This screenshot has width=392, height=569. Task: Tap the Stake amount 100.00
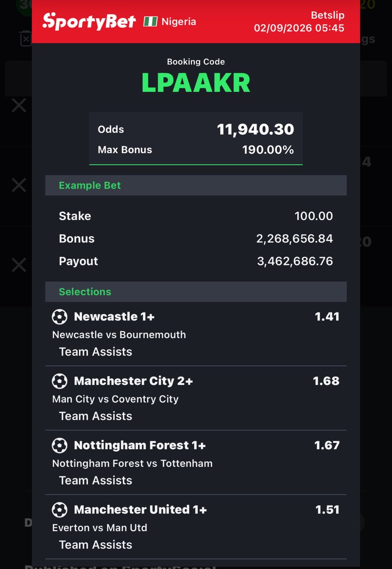(x=313, y=216)
